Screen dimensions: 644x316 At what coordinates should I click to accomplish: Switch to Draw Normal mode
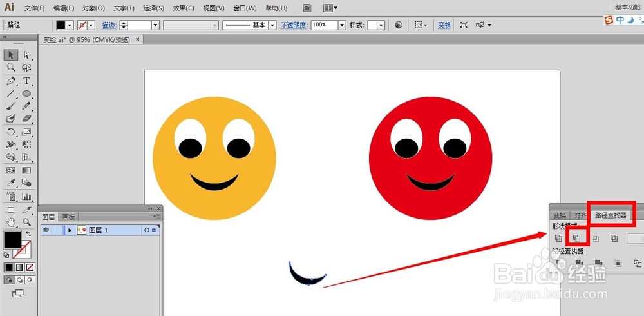pos(8,280)
